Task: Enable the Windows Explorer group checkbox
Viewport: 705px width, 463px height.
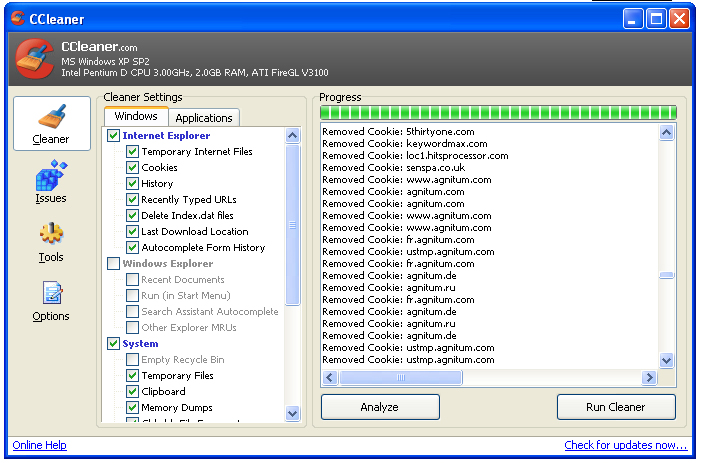Action: (113, 263)
